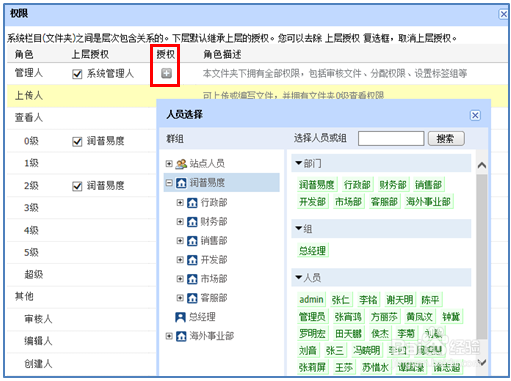Select the 销售部 department tag
The height and width of the screenshot is (381, 511).
click(428, 185)
